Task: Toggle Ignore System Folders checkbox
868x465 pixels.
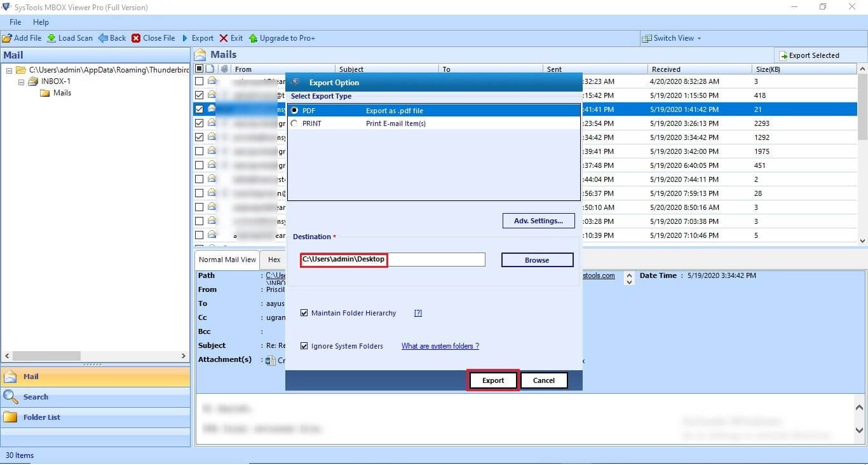Action: pyautogui.click(x=304, y=346)
